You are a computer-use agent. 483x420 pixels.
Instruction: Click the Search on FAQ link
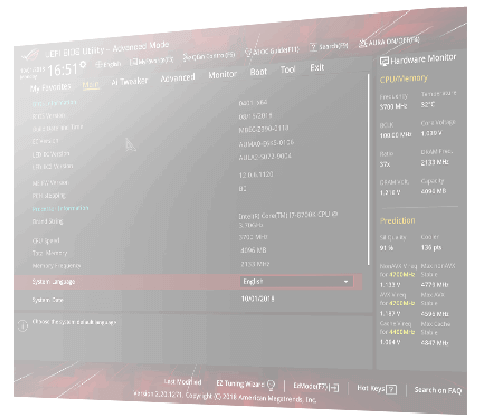pos(438,390)
